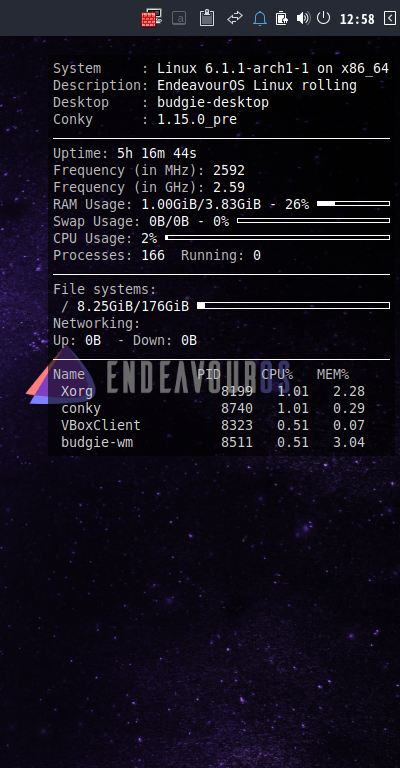Viewport: 400px width, 768px height.
Task: Click RAM value '1.00GiB/3.83GiB - 26%'
Action: point(225,204)
